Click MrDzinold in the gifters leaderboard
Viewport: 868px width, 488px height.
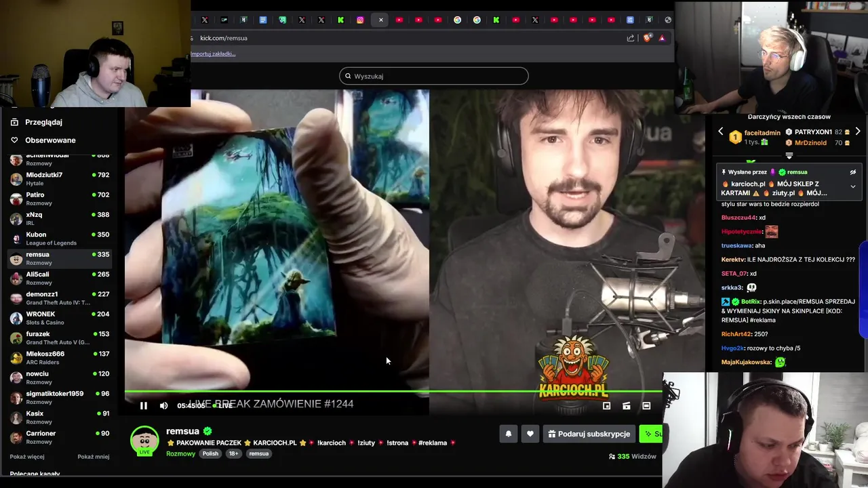click(810, 143)
